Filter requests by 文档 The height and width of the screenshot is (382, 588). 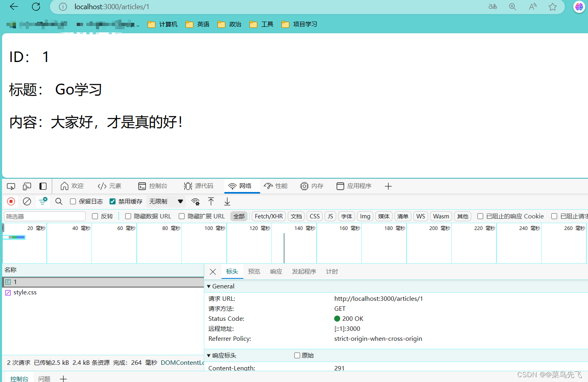pos(297,216)
